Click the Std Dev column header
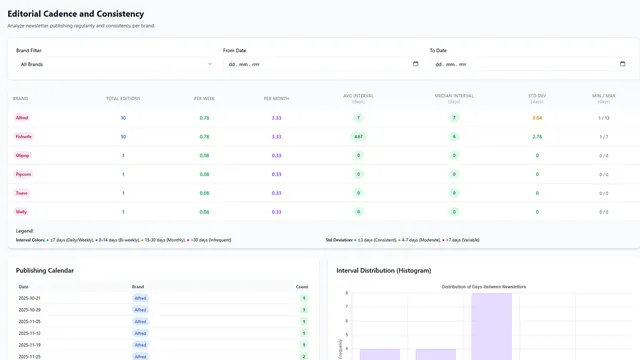 (537, 98)
